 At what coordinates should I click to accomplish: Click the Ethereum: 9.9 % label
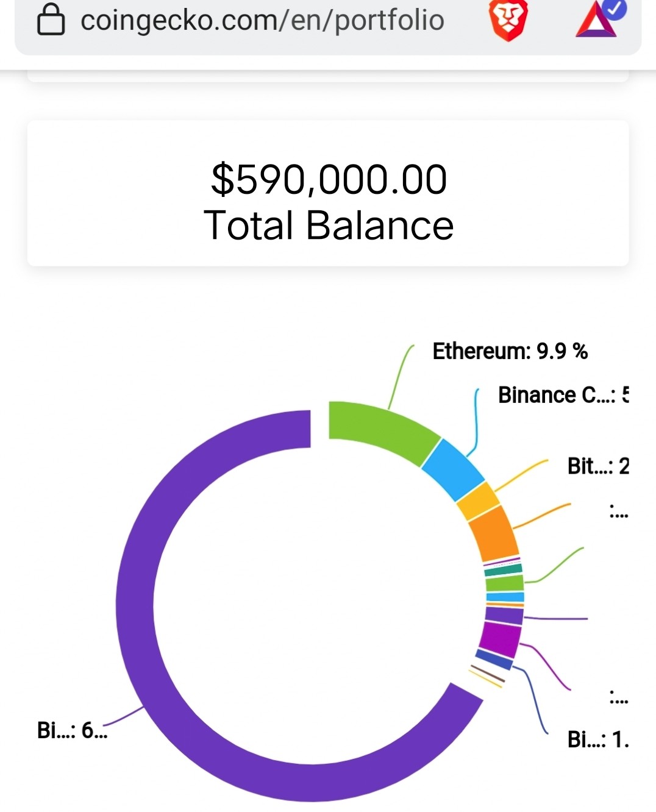[510, 351]
